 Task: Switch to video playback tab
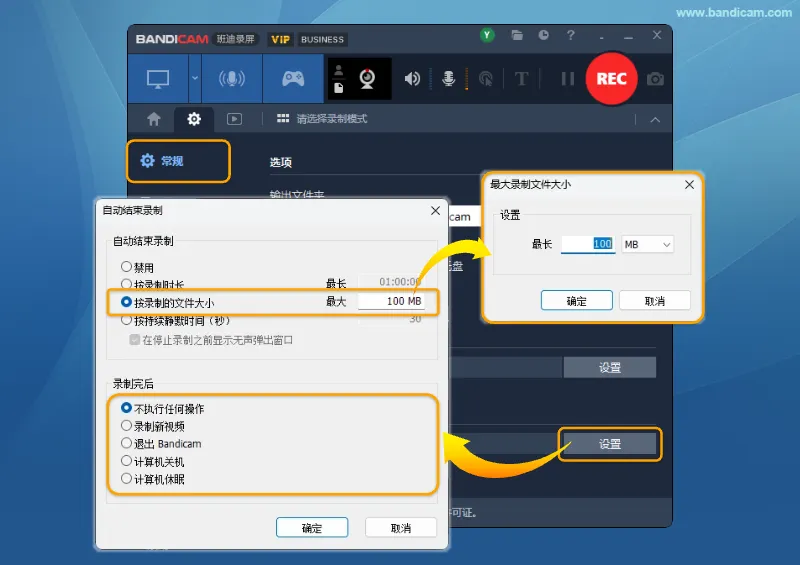(234, 119)
